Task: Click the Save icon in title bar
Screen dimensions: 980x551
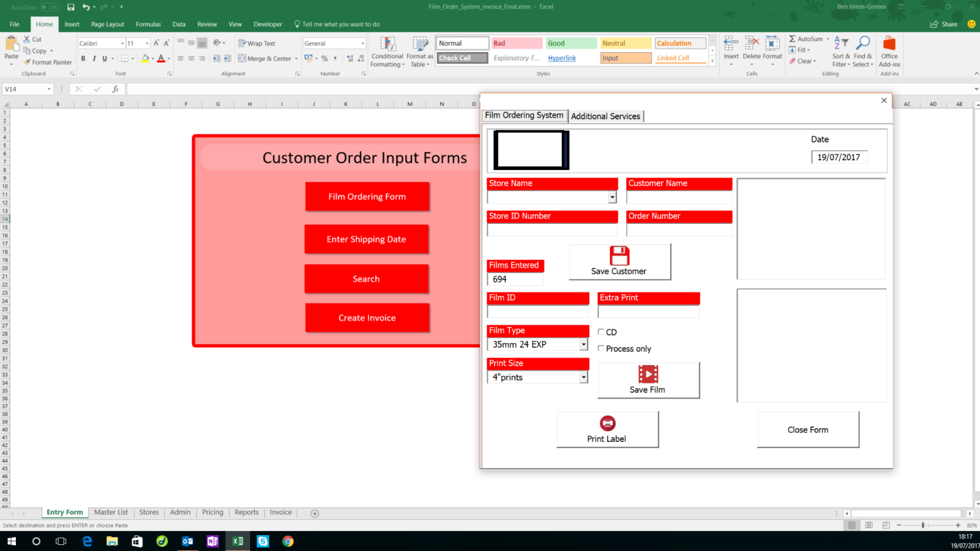Action: pos(70,7)
